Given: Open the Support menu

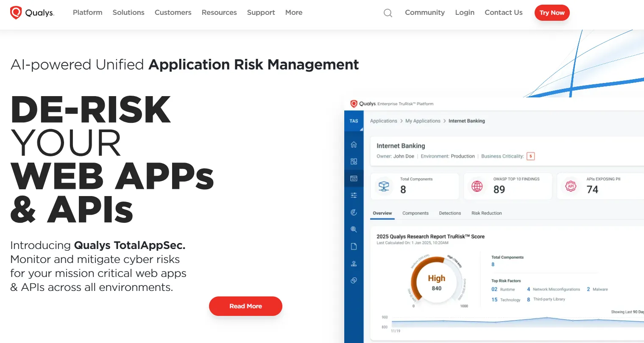Looking at the screenshot, I should pos(261,13).
